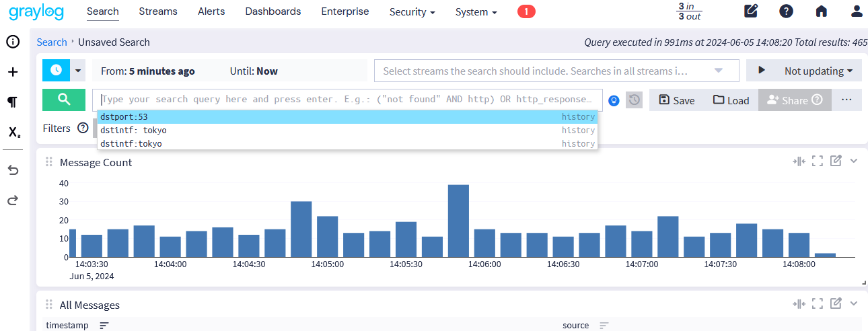Sort by the timestamp column icon
This screenshot has height=331, width=868.
[x=104, y=326]
